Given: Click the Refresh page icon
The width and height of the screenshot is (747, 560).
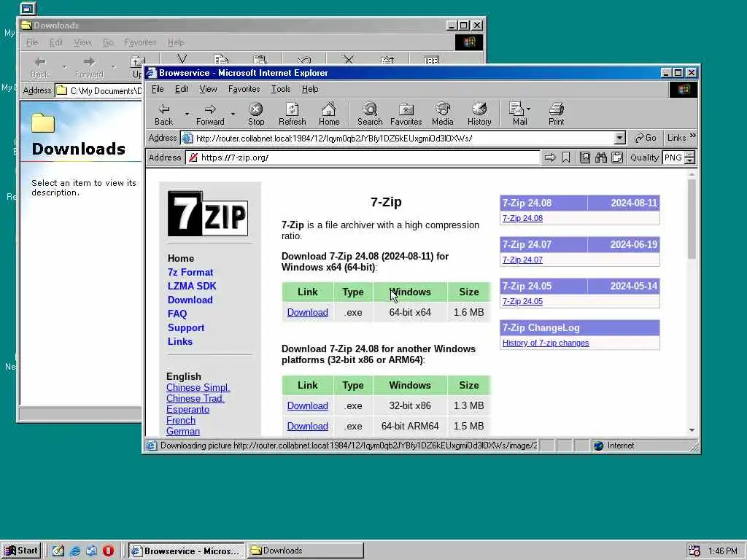Looking at the screenshot, I should 292,109.
